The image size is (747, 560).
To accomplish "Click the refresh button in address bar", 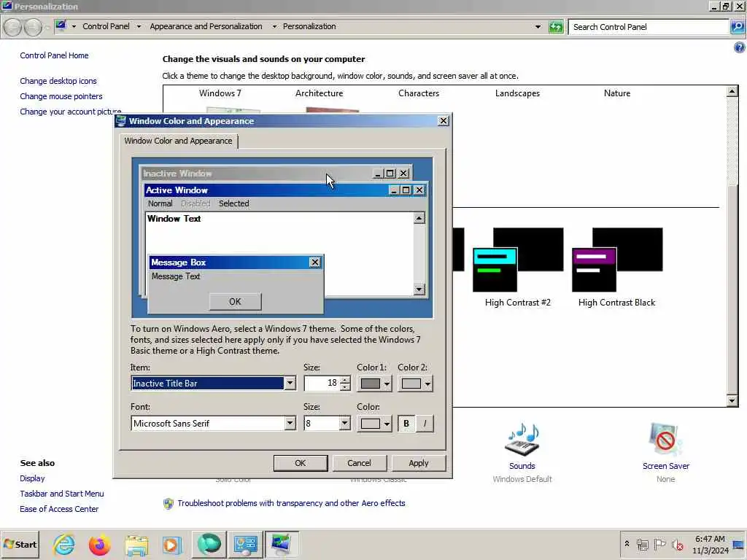I will pyautogui.click(x=555, y=27).
